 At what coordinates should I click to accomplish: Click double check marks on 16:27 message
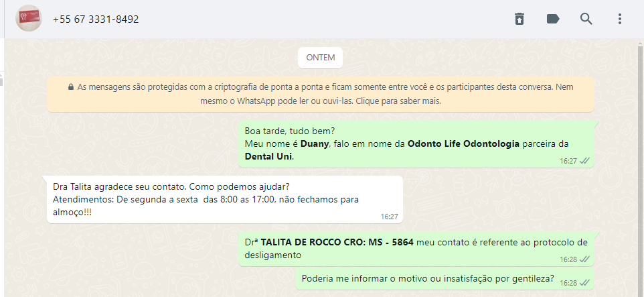click(584, 161)
